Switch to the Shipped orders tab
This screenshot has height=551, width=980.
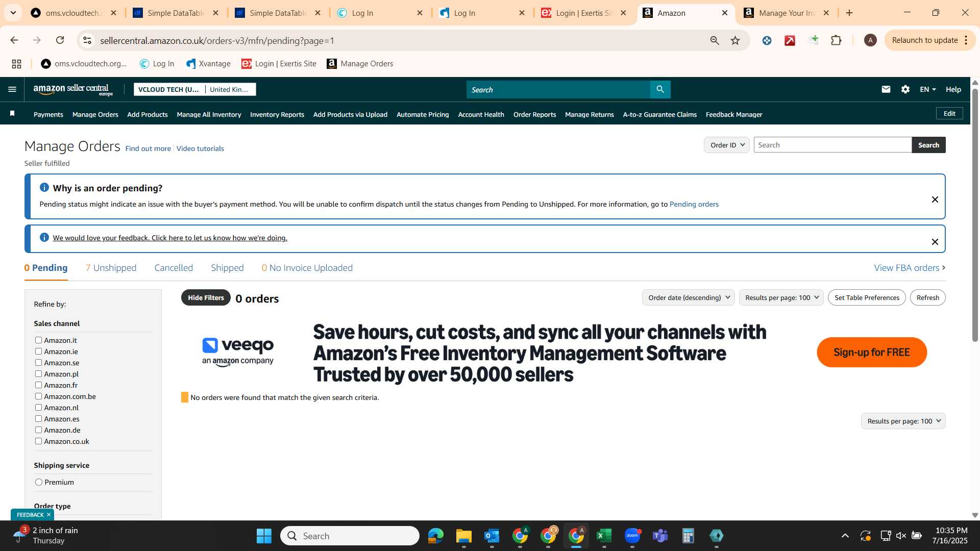coord(227,268)
